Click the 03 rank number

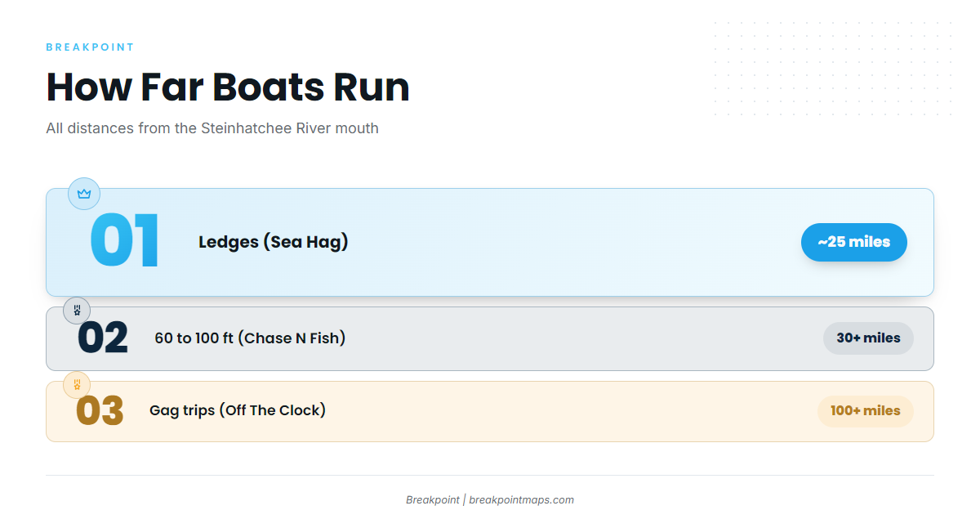point(100,411)
